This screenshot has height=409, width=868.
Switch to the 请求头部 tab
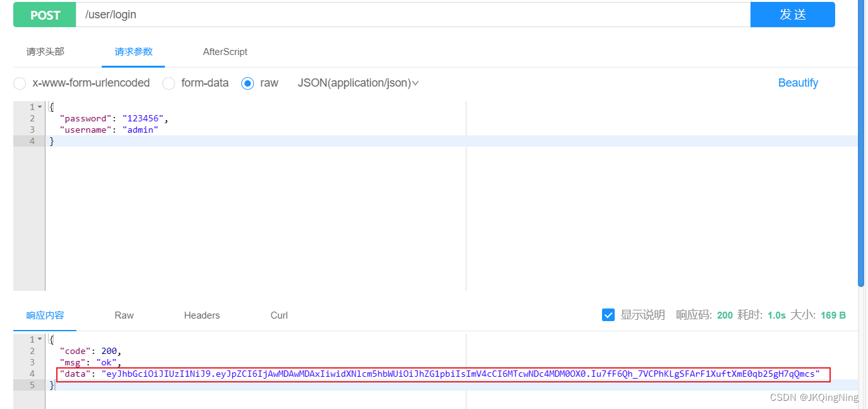45,52
